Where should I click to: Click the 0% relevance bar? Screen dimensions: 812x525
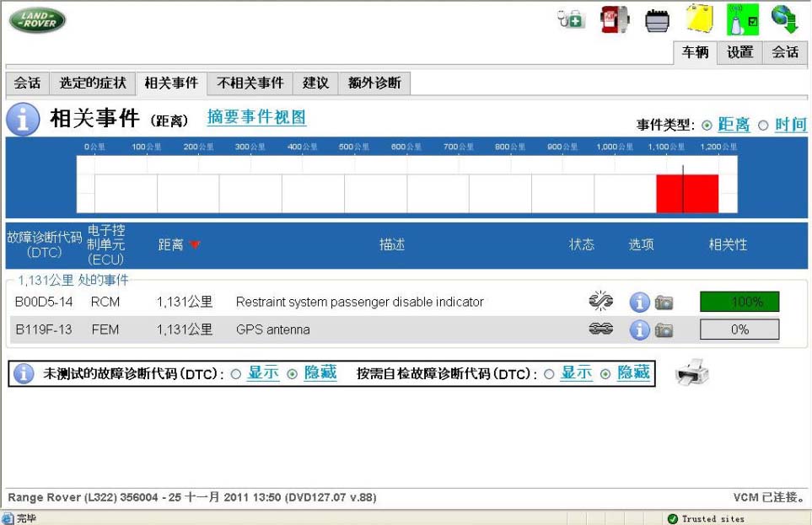coord(739,329)
